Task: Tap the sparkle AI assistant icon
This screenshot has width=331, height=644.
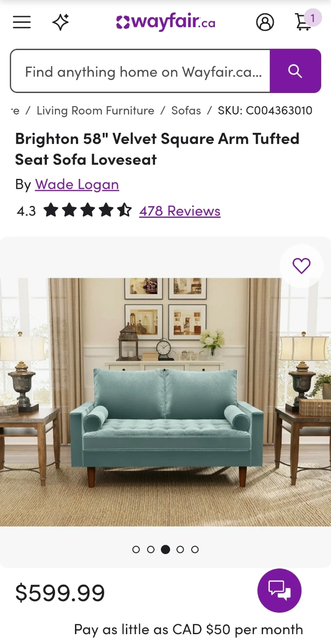Action: (x=61, y=22)
